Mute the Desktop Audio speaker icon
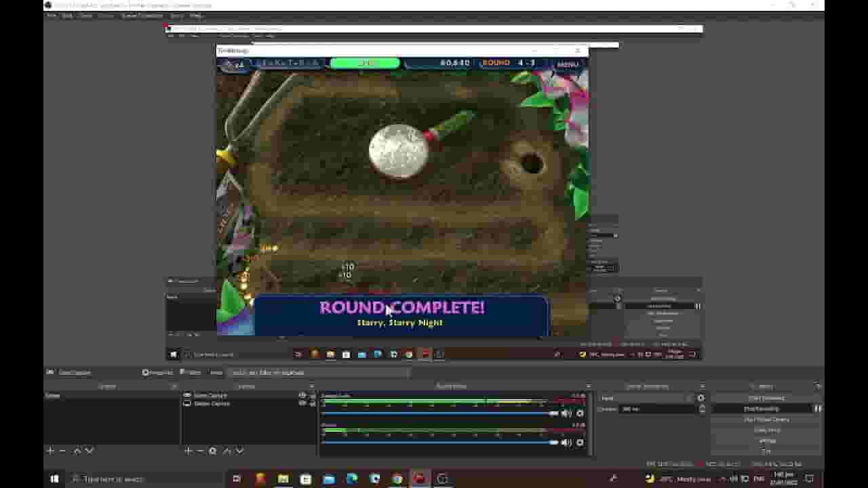Image resolution: width=868 pixels, height=488 pixels. (566, 413)
